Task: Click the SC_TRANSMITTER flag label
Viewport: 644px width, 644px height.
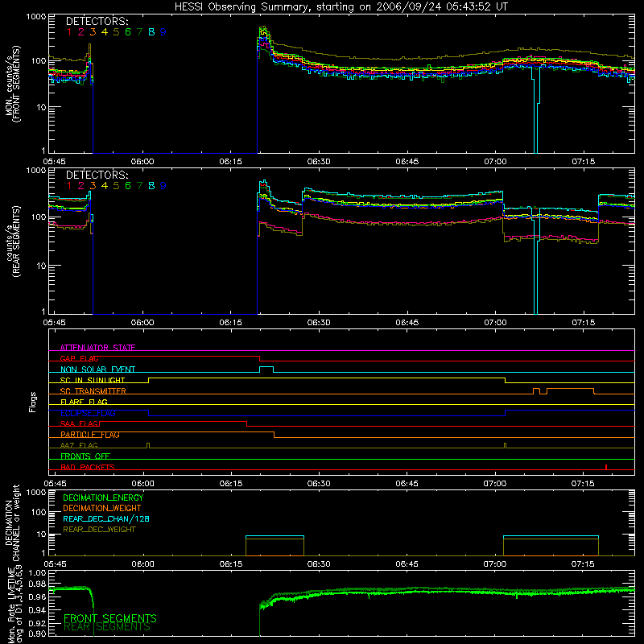Action: pos(93,391)
